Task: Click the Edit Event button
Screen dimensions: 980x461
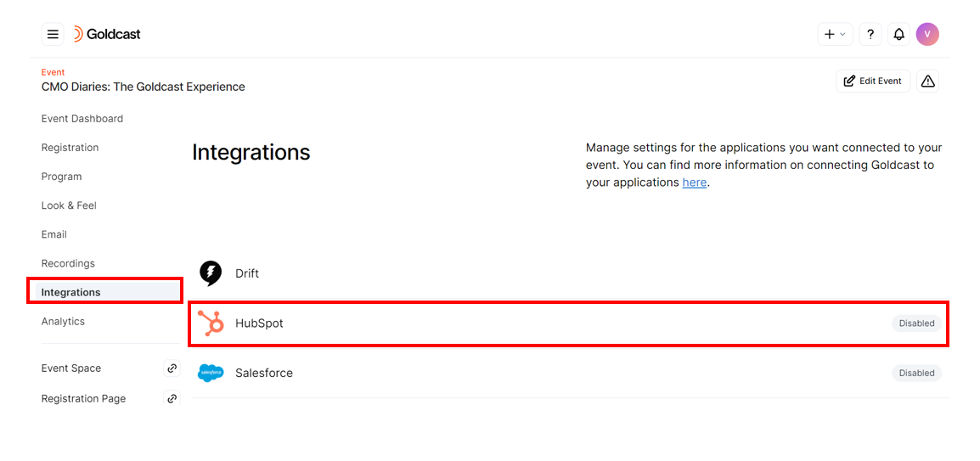Action: pyautogui.click(x=872, y=81)
